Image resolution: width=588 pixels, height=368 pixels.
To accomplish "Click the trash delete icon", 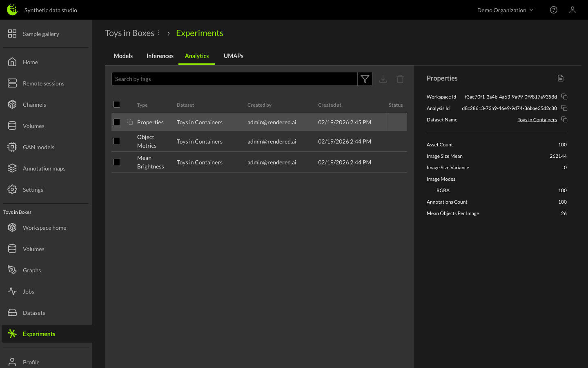I will pos(400,79).
